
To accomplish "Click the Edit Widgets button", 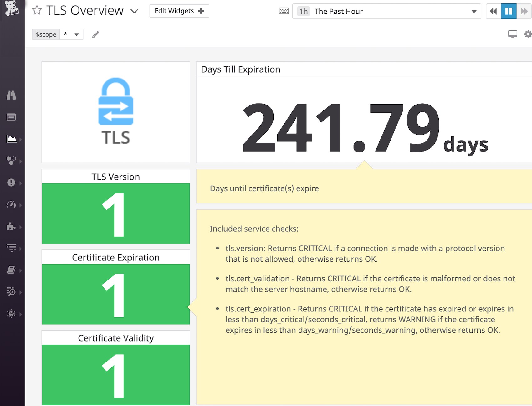I will point(179,11).
